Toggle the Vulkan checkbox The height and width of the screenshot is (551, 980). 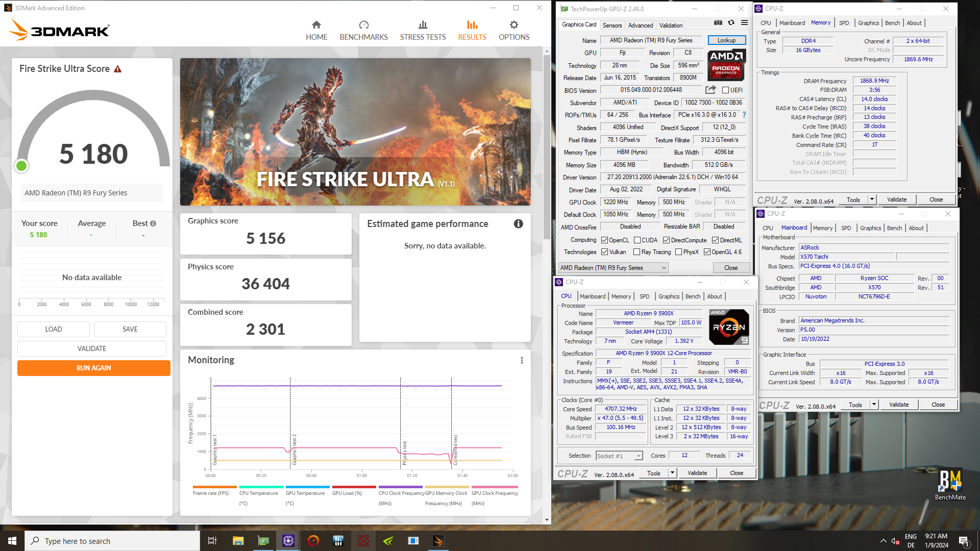coord(604,252)
